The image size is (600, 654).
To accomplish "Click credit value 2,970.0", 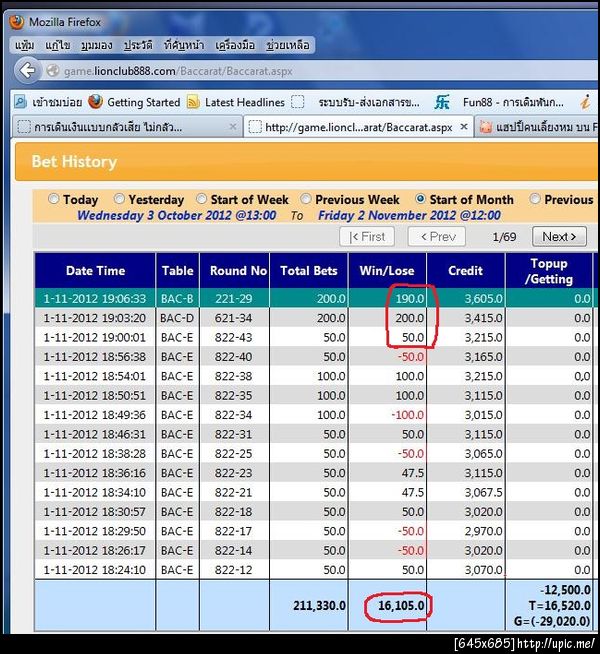I will click(484, 531).
